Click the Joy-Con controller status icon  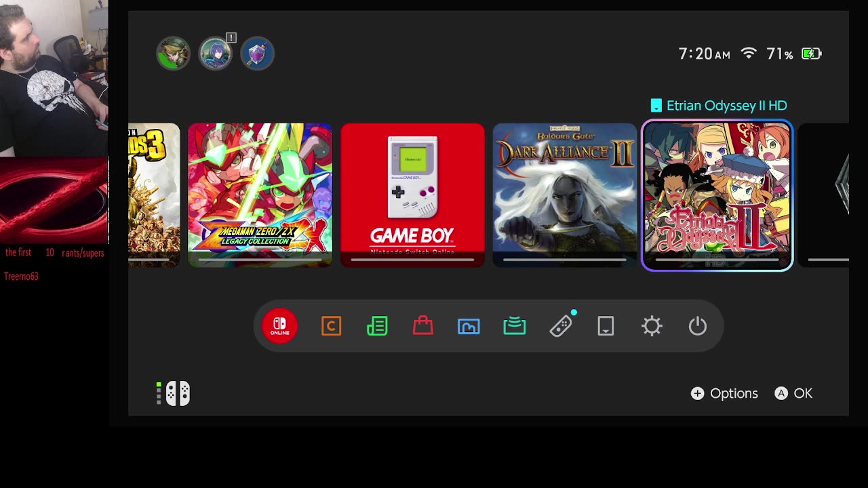(178, 393)
